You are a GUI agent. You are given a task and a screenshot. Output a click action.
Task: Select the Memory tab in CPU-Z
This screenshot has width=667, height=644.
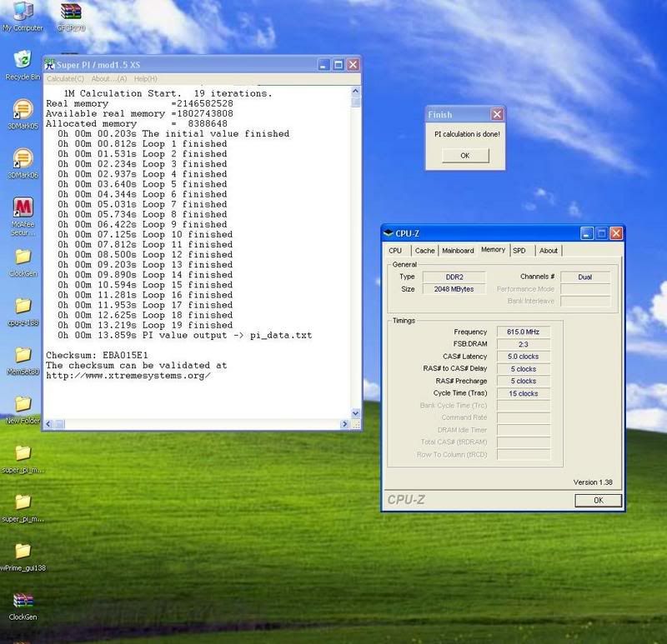point(493,250)
